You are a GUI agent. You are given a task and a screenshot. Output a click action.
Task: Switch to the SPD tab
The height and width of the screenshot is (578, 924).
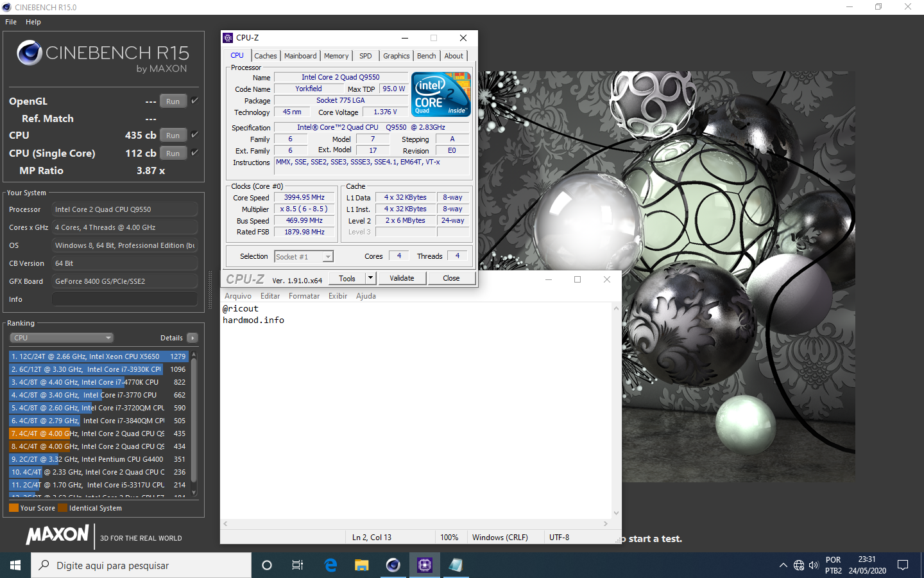[x=366, y=56]
